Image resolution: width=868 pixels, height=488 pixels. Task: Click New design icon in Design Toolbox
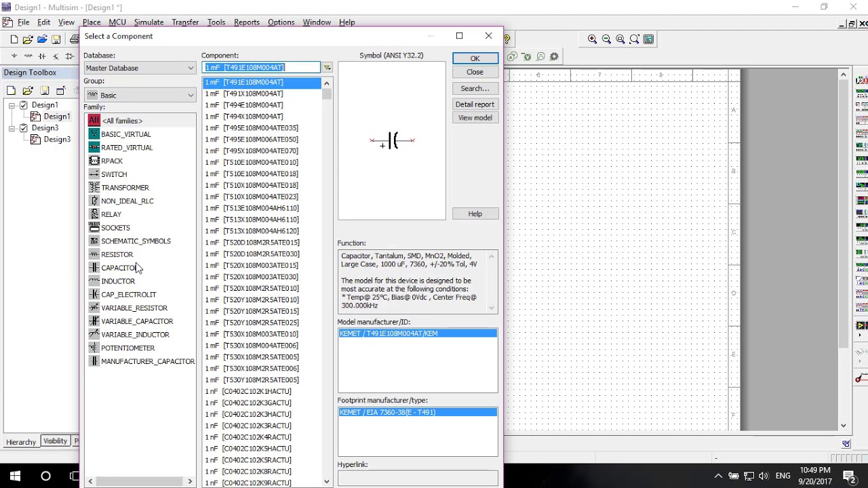click(x=11, y=90)
